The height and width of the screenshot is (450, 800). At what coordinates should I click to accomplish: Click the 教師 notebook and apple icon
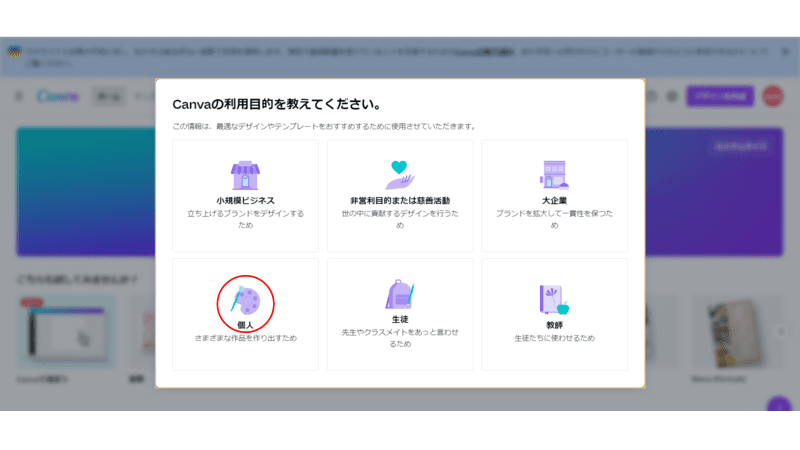(554, 300)
